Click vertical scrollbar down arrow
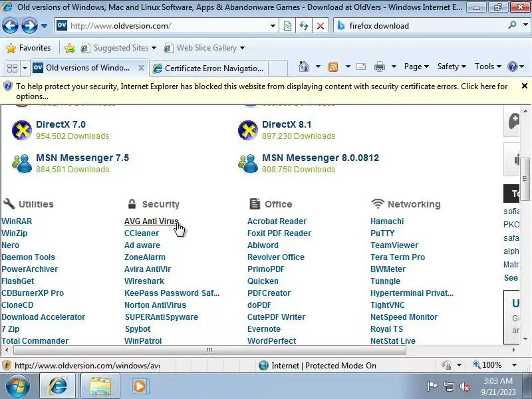 525,339
